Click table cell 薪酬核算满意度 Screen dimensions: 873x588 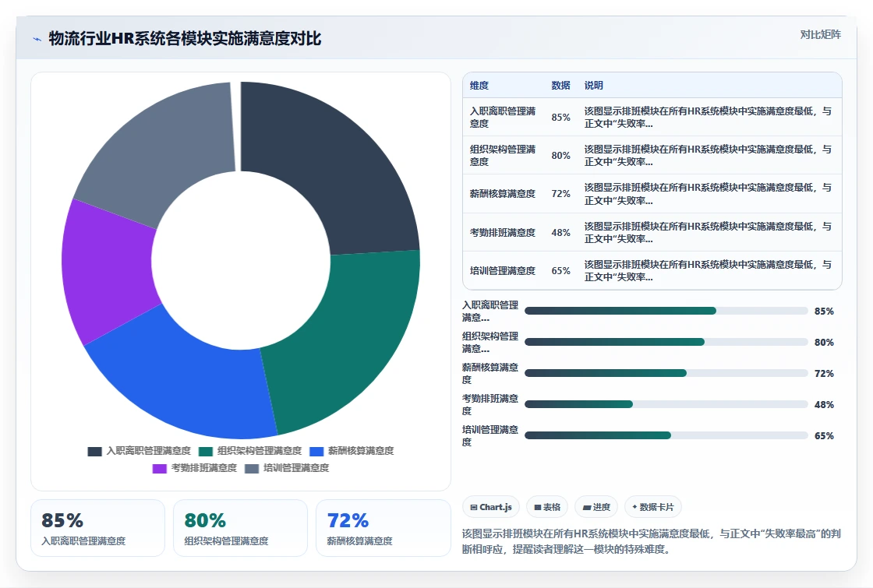click(503, 194)
